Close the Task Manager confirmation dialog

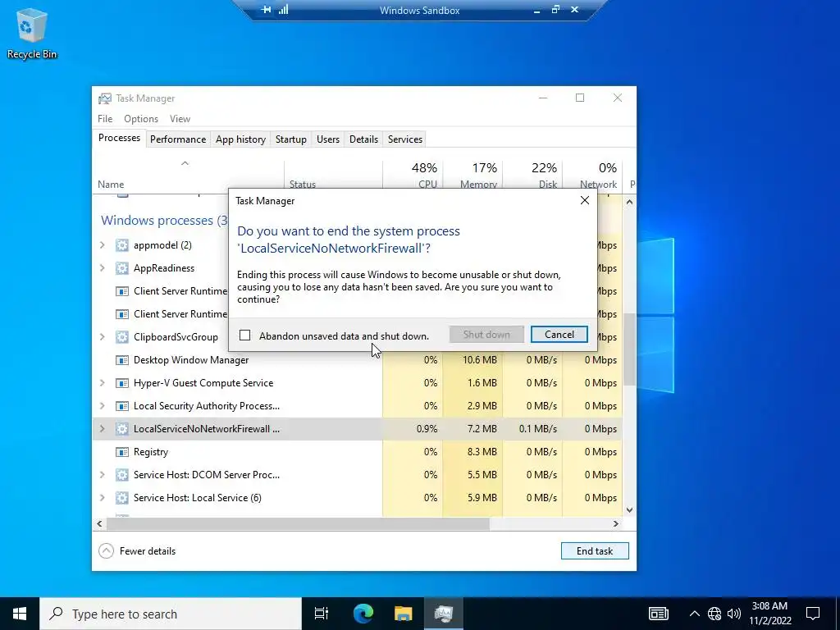click(x=584, y=200)
